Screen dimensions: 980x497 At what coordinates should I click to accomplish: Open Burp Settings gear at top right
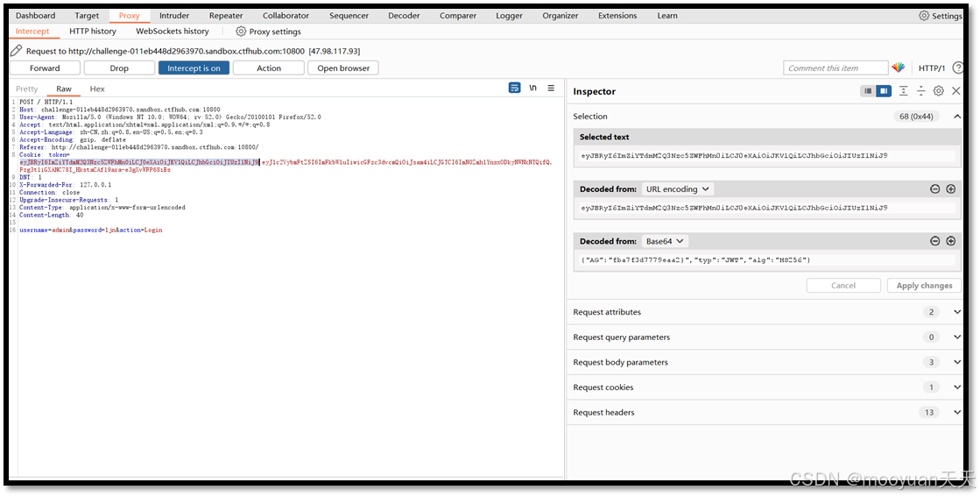coord(924,16)
